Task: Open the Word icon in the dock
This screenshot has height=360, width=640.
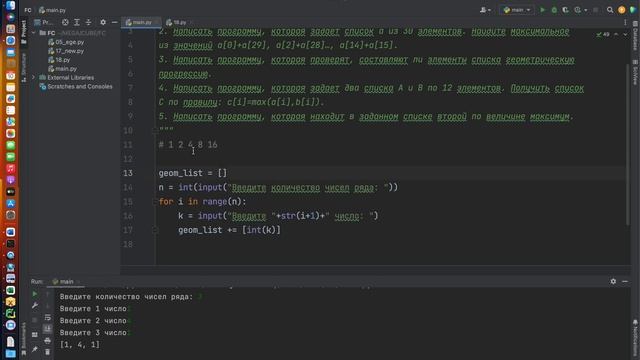Action: (11, 232)
